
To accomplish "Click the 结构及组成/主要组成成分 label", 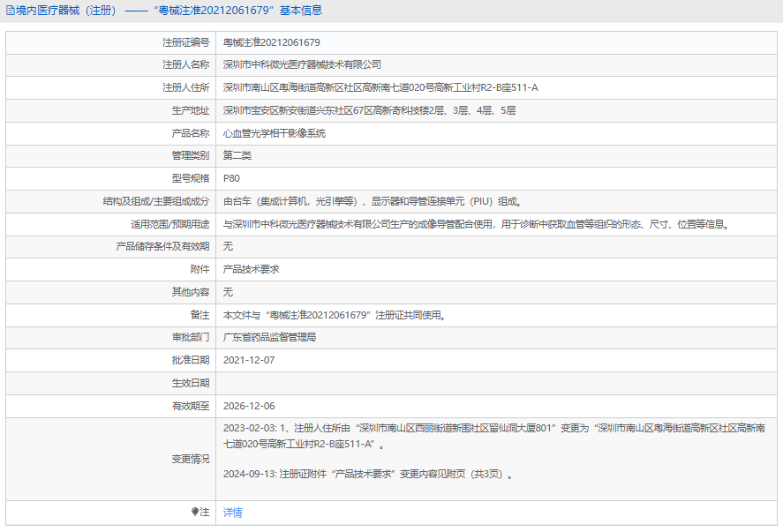I will click(156, 202).
